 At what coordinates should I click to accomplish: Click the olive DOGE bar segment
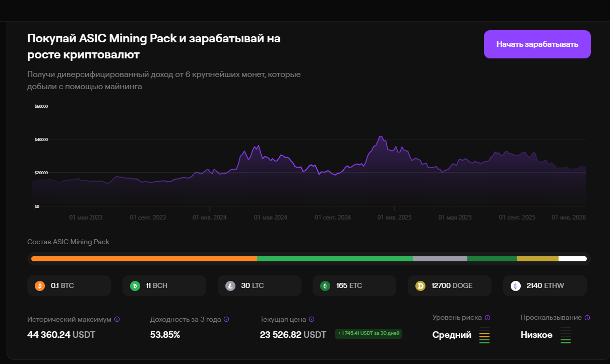point(537,259)
